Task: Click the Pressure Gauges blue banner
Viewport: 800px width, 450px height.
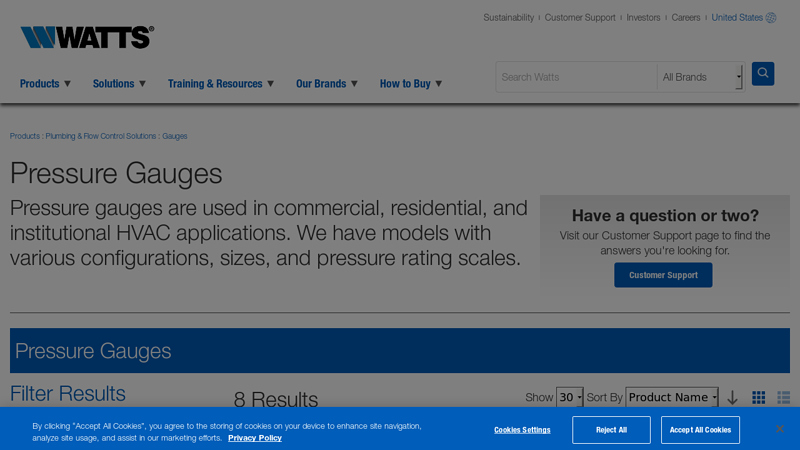Action: 399,351
